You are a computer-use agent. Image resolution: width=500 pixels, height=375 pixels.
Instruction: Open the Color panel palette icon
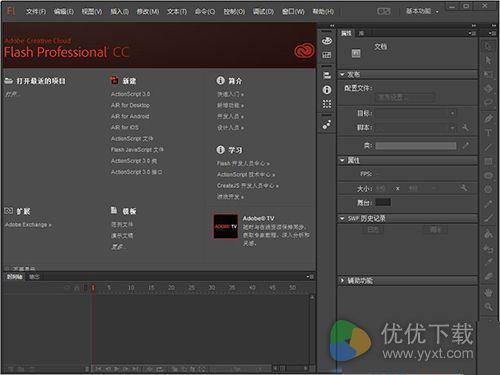(x=327, y=41)
